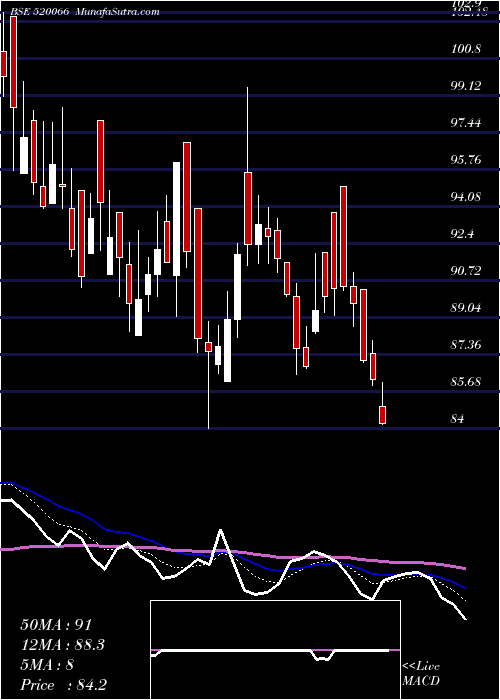Select the 94.08 price axis label
The image size is (500, 700).
coord(466,196)
